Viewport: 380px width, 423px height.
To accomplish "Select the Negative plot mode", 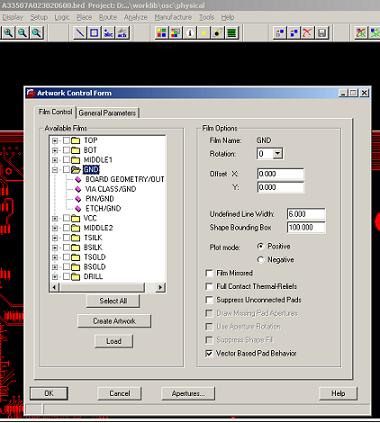I will click(x=261, y=260).
